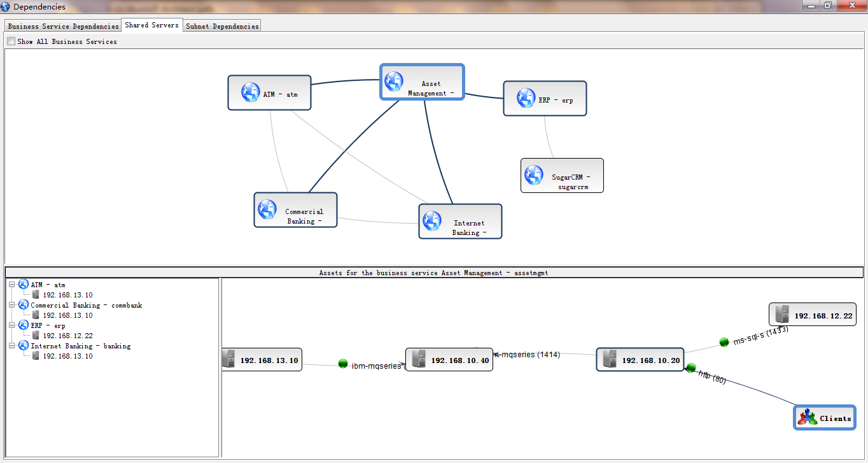Enable Show All Business Services checkbox
Screen dimensions: 868x463
coord(11,41)
